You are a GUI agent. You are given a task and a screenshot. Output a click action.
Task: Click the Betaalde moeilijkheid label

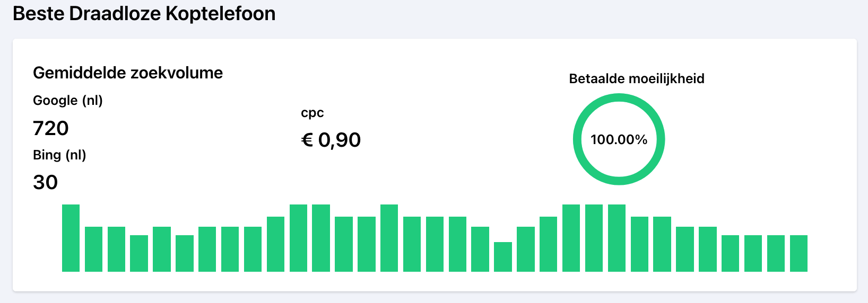pyautogui.click(x=637, y=78)
